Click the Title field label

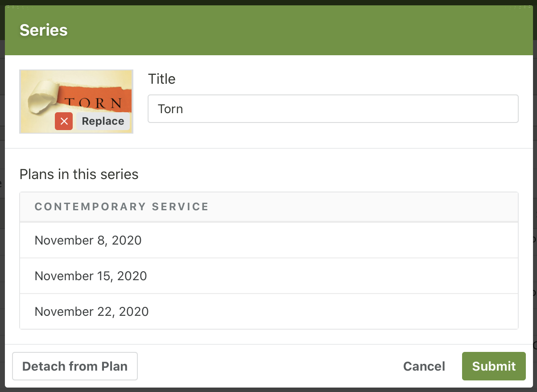[161, 79]
